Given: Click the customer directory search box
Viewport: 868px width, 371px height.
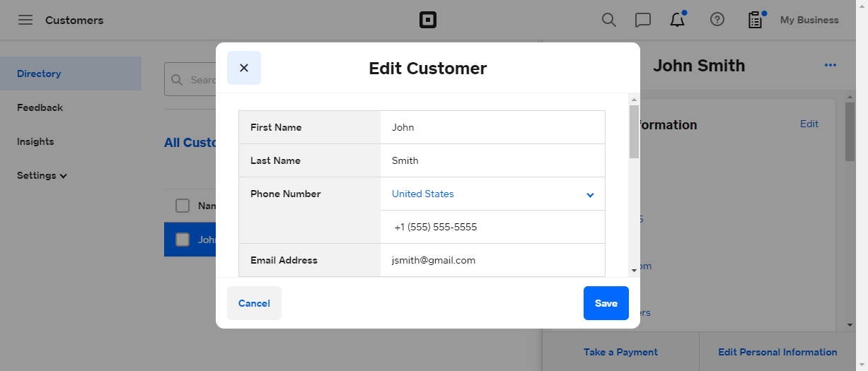Looking at the screenshot, I should click(191, 80).
